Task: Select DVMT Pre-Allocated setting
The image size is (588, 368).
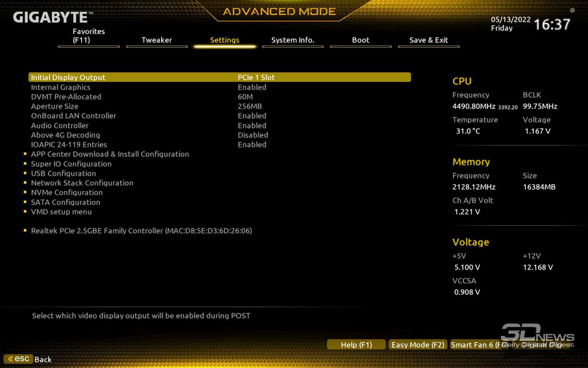Action: pyautogui.click(x=66, y=97)
